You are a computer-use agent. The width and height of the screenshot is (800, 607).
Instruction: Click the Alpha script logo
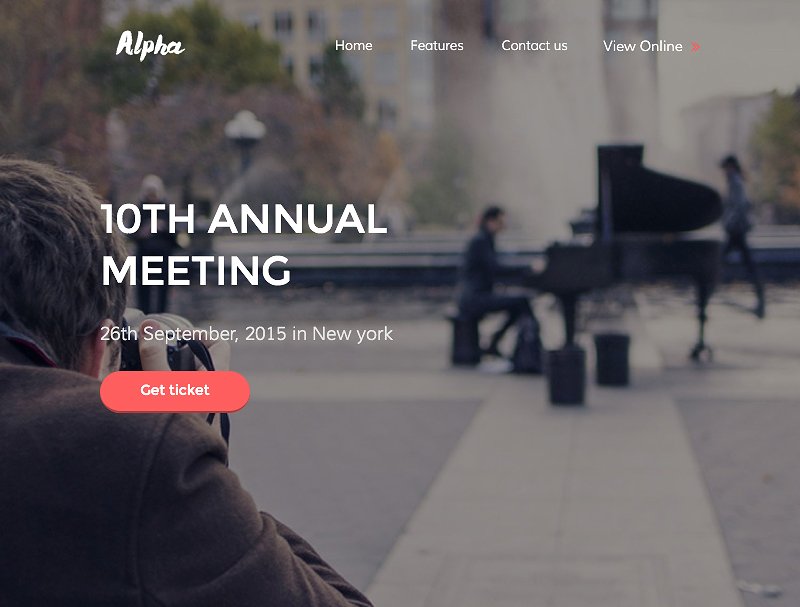pos(150,45)
